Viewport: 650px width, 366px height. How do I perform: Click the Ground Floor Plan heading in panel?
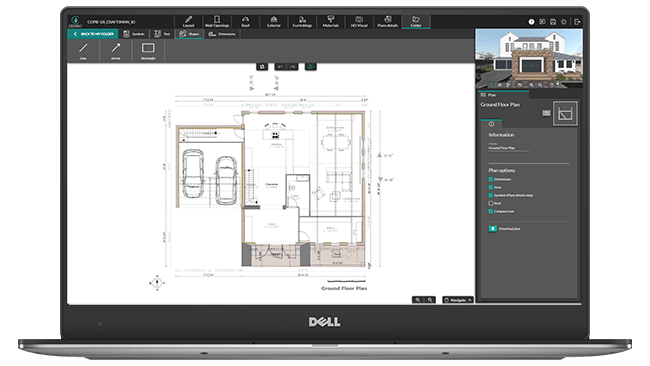[500, 105]
